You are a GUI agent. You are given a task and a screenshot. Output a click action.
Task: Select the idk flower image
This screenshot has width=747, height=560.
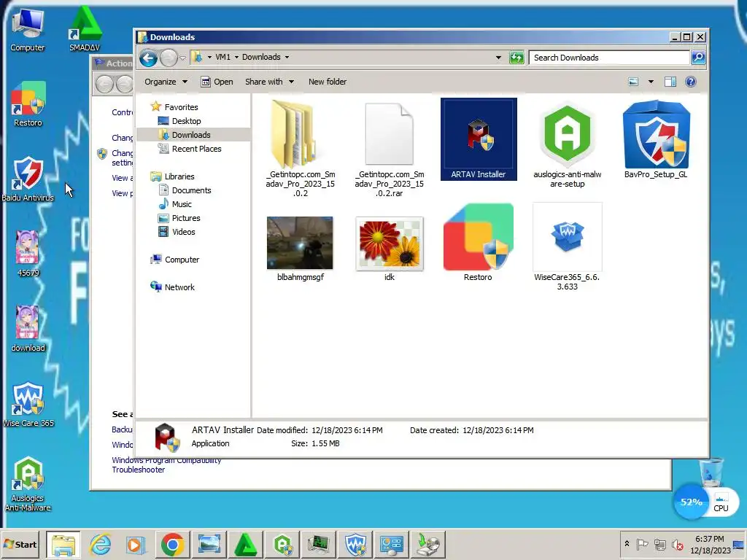point(390,248)
